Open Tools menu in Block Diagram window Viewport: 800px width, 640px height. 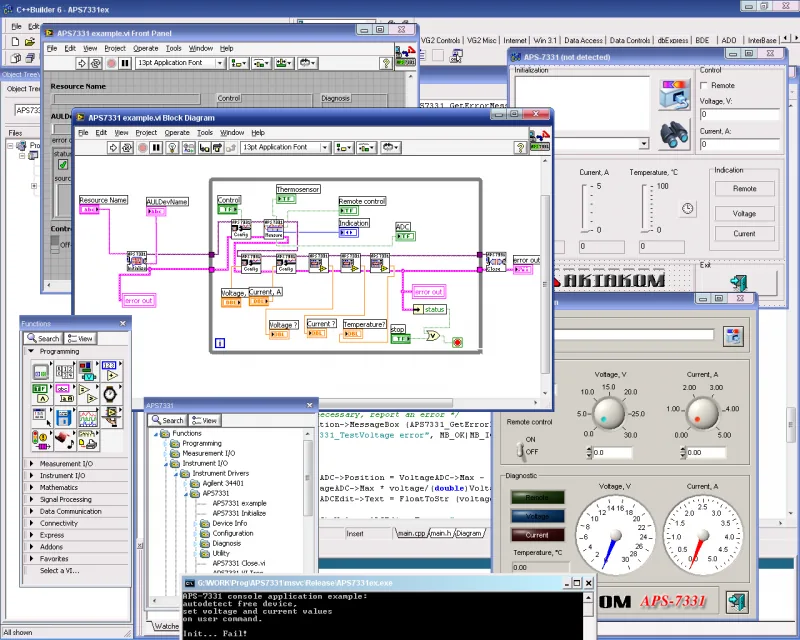[205, 133]
